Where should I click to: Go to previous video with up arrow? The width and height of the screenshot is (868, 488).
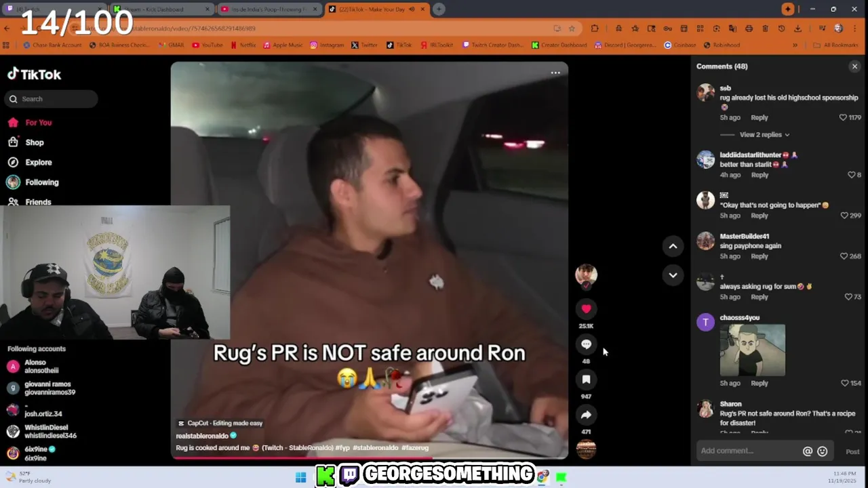tap(673, 246)
